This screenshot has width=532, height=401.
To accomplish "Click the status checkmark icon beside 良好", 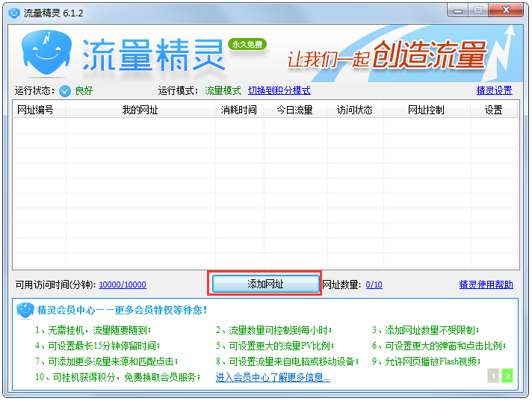I will (65, 91).
